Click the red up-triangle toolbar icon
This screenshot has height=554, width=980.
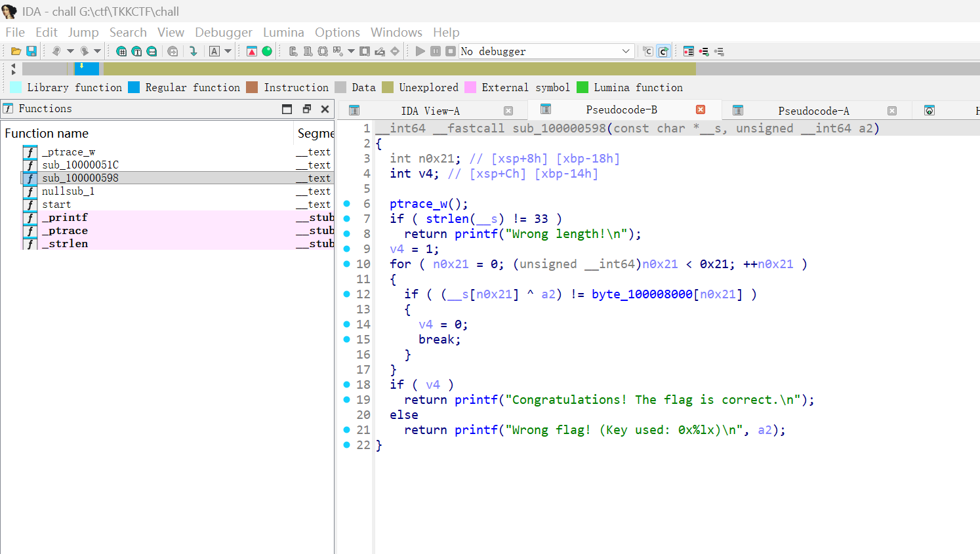click(252, 51)
